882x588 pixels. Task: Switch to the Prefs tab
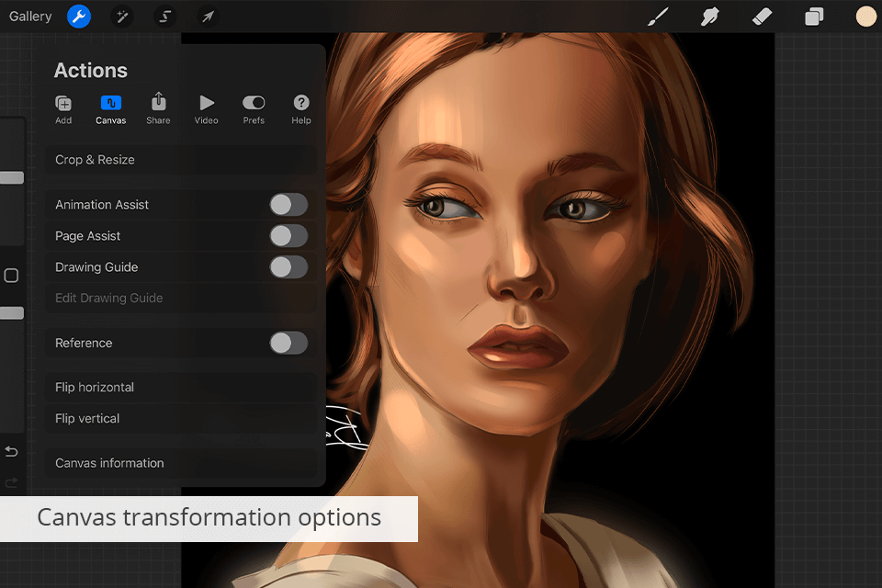pyautogui.click(x=254, y=109)
